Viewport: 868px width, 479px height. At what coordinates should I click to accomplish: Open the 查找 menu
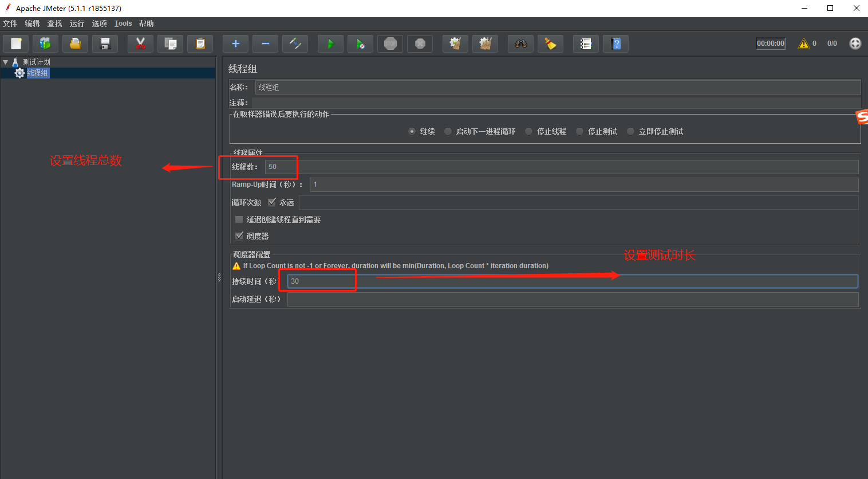coord(55,23)
